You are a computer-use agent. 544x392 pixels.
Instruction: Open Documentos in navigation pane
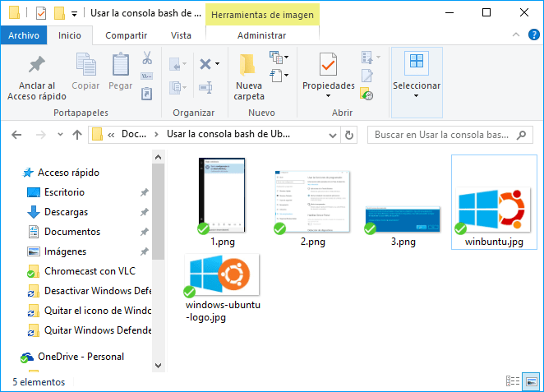[x=72, y=232]
